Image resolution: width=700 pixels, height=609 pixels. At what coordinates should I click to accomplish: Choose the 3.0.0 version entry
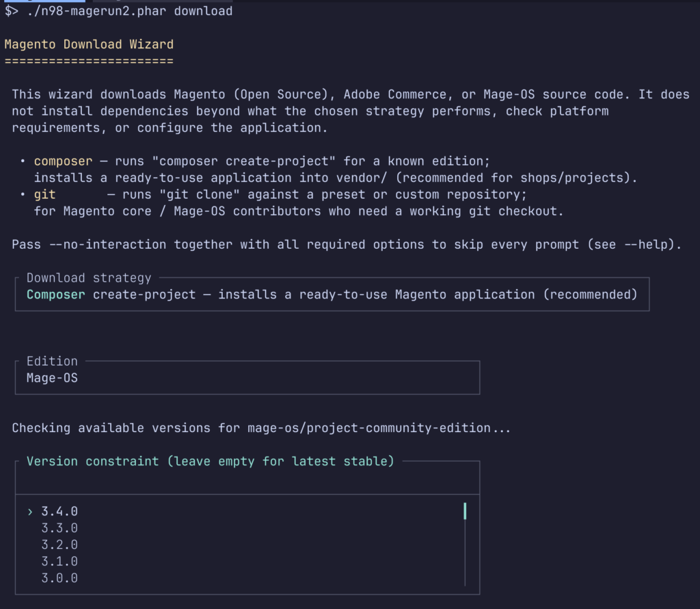[59, 578]
